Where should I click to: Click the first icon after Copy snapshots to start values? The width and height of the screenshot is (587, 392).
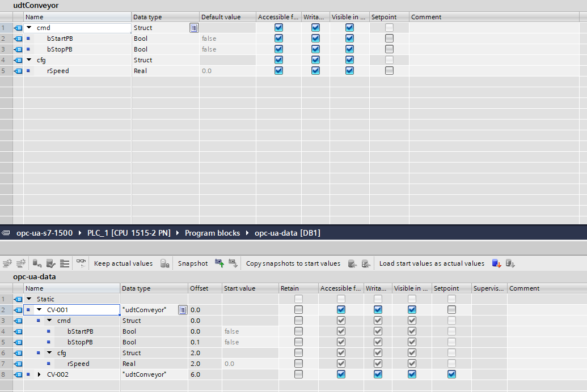(352, 263)
